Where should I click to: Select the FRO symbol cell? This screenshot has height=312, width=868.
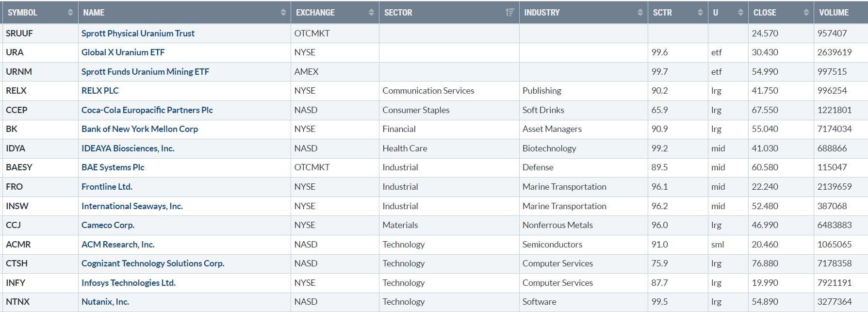point(15,187)
